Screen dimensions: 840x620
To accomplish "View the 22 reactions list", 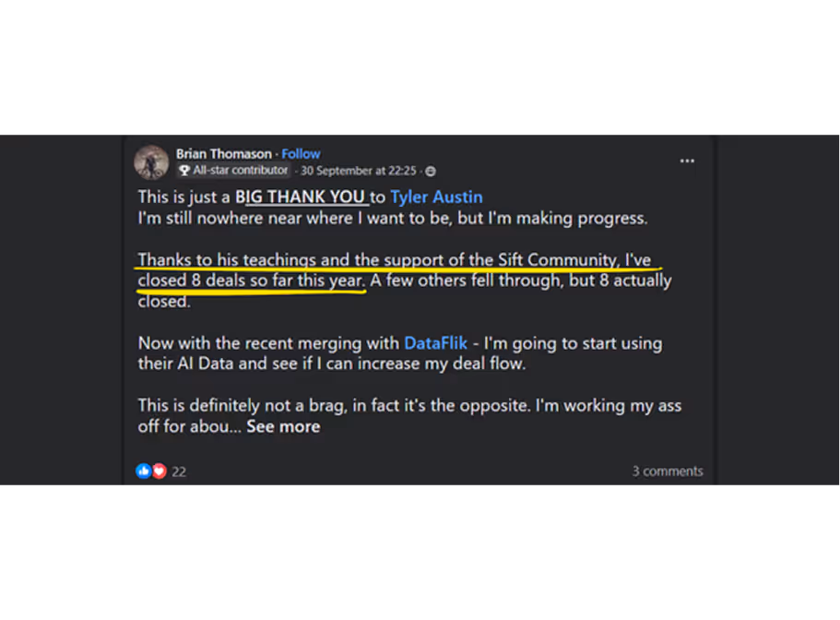I will point(179,471).
